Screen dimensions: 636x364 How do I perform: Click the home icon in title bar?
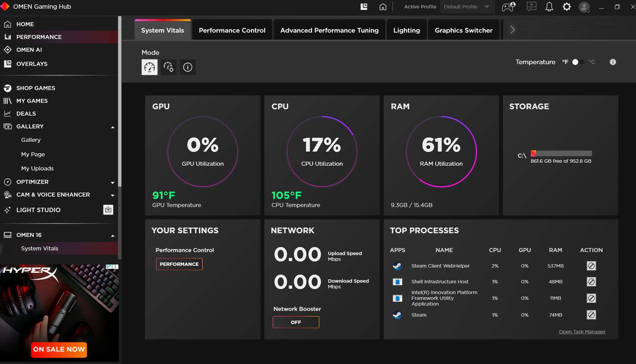pos(383,7)
